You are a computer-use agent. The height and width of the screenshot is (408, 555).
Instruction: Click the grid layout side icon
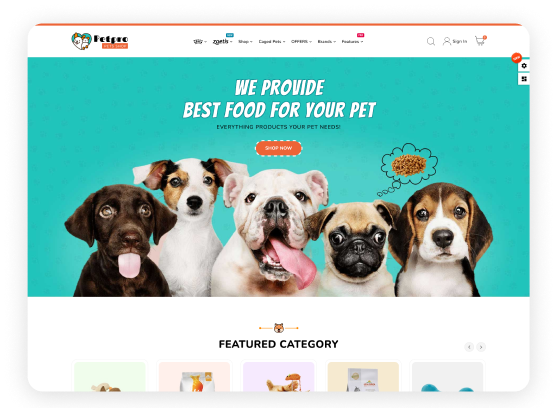click(524, 79)
